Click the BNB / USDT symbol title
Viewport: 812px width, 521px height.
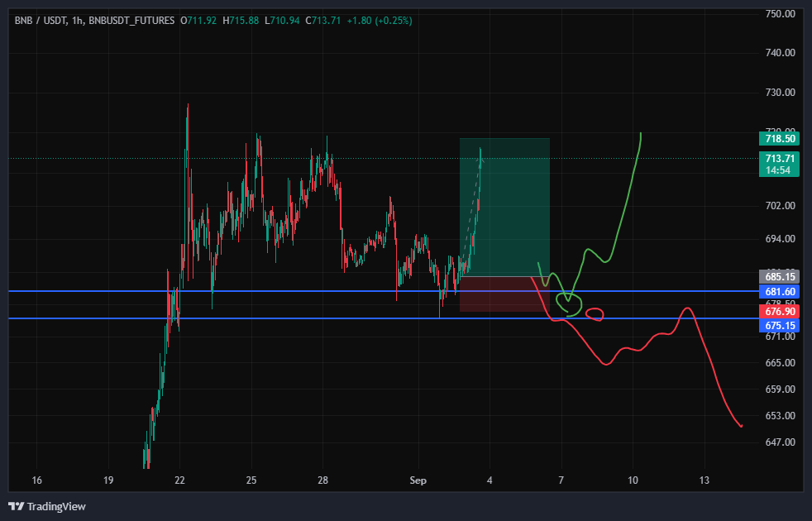(x=40, y=21)
